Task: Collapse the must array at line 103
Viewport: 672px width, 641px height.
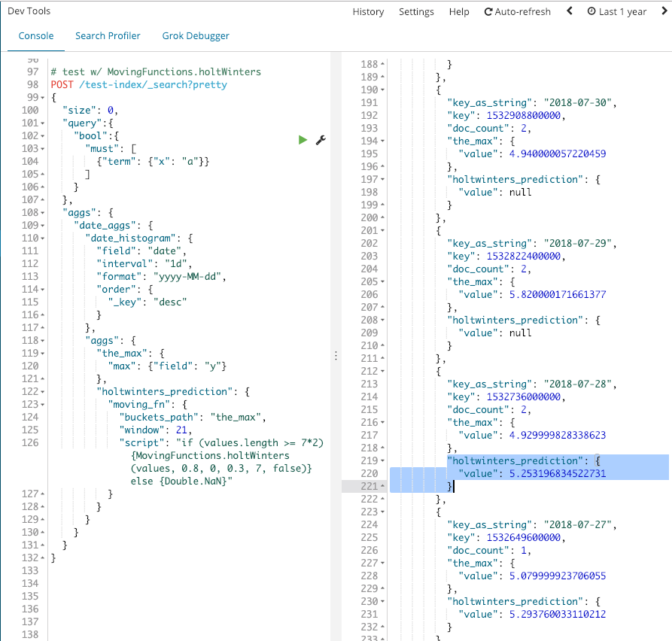Action: click(x=42, y=149)
